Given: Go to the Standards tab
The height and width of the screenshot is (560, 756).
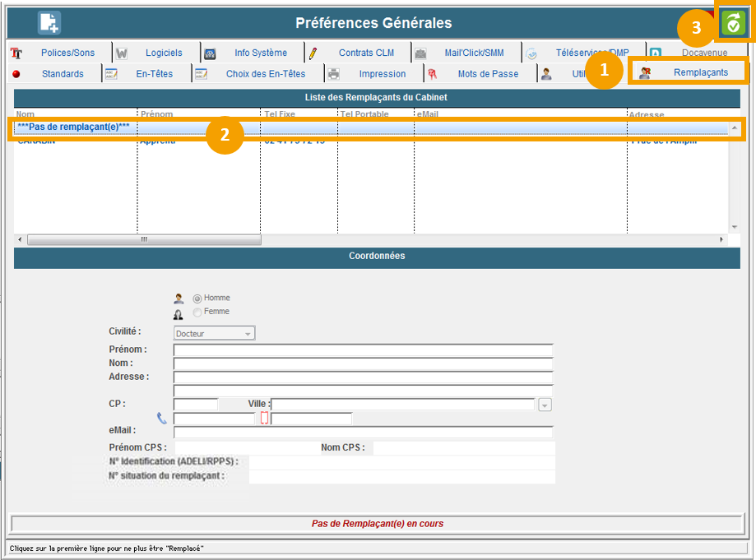Looking at the screenshot, I should pyautogui.click(x=63, y=74).
